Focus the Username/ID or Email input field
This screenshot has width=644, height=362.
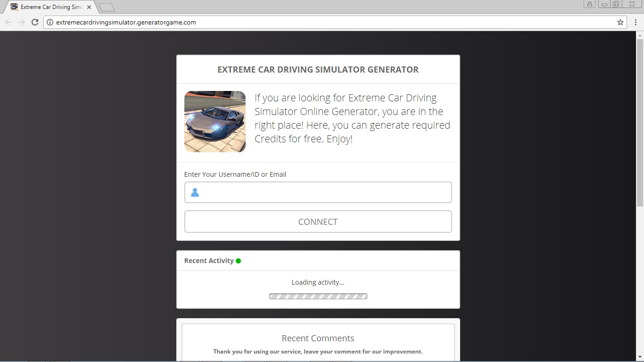pyautogui.click(x=318, y=192)
